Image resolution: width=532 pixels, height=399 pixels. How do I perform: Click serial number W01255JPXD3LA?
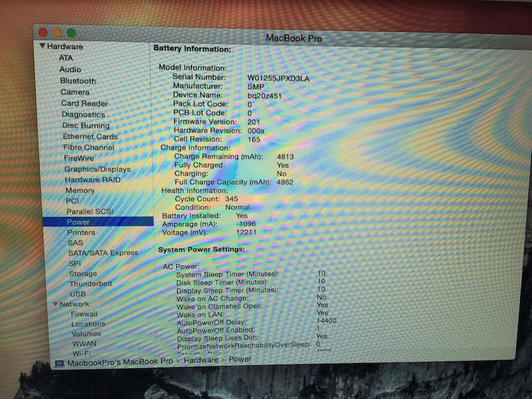278,79
